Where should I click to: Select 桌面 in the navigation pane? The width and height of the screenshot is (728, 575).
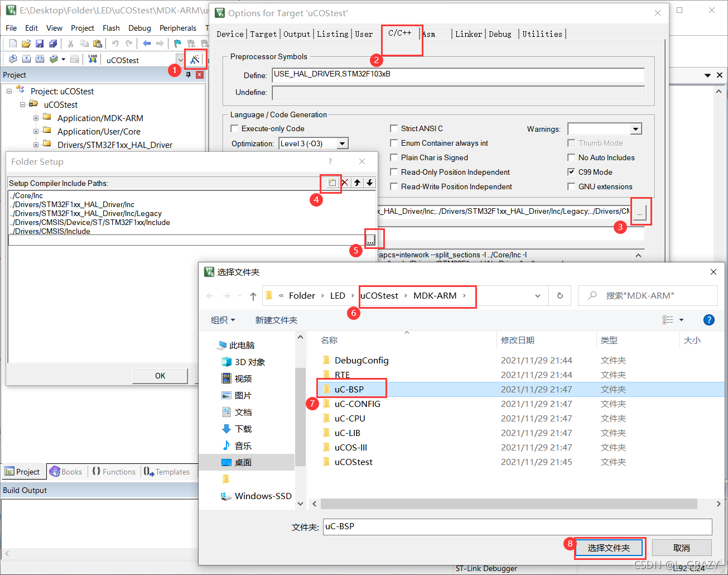(x=243, y=462)
